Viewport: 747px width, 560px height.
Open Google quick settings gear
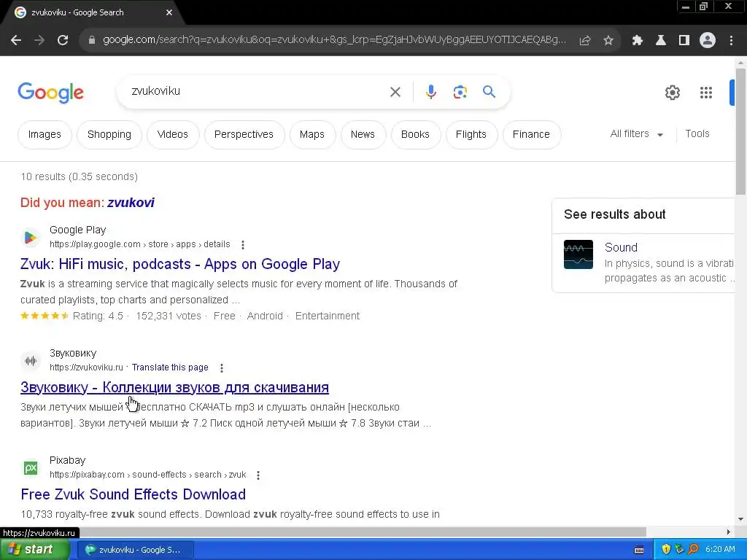tap(672, 93)
